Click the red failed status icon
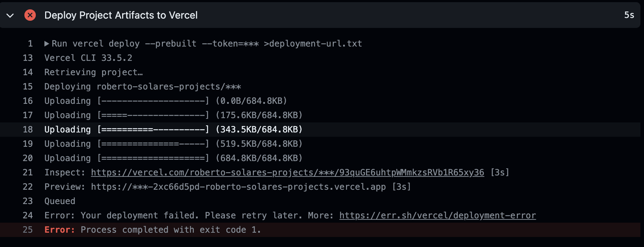This screenshot has height=247, width=644. [x=30, y=15]
